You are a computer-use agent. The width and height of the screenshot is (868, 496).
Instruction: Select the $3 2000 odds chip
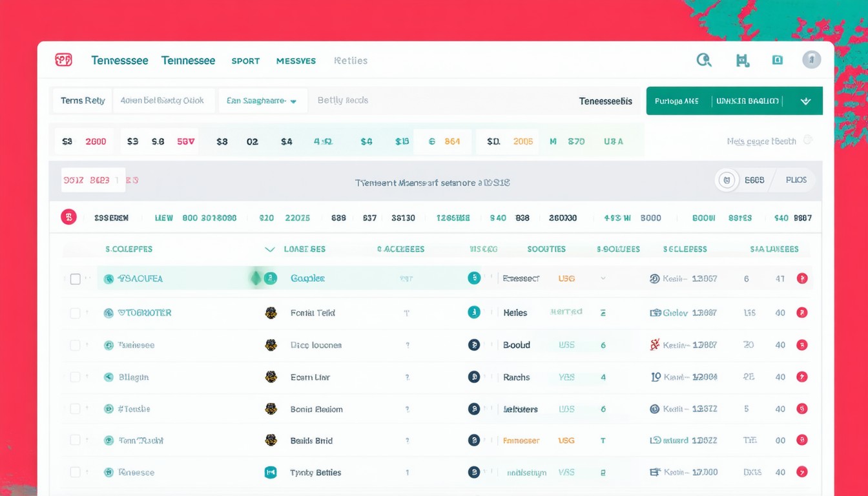tap(84, 141)
